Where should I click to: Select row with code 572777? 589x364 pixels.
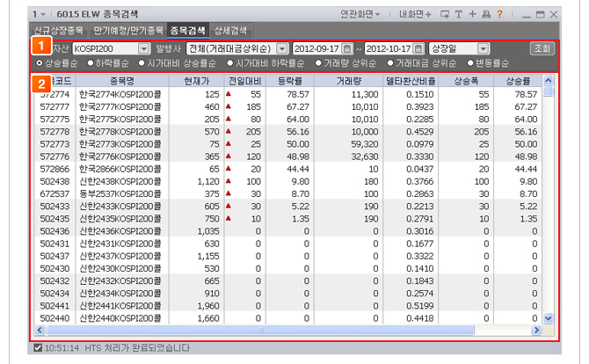288,106
